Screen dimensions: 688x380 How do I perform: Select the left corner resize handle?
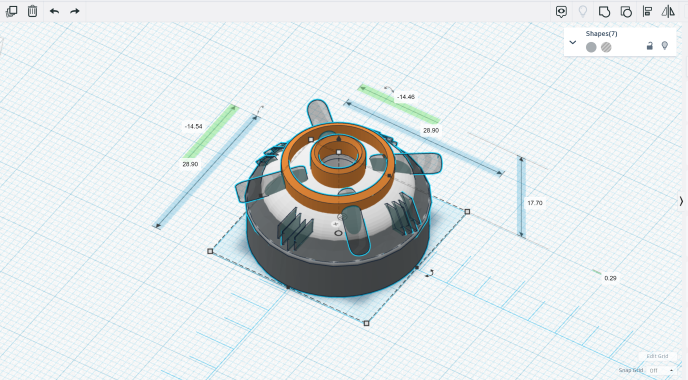click(210, 251)
